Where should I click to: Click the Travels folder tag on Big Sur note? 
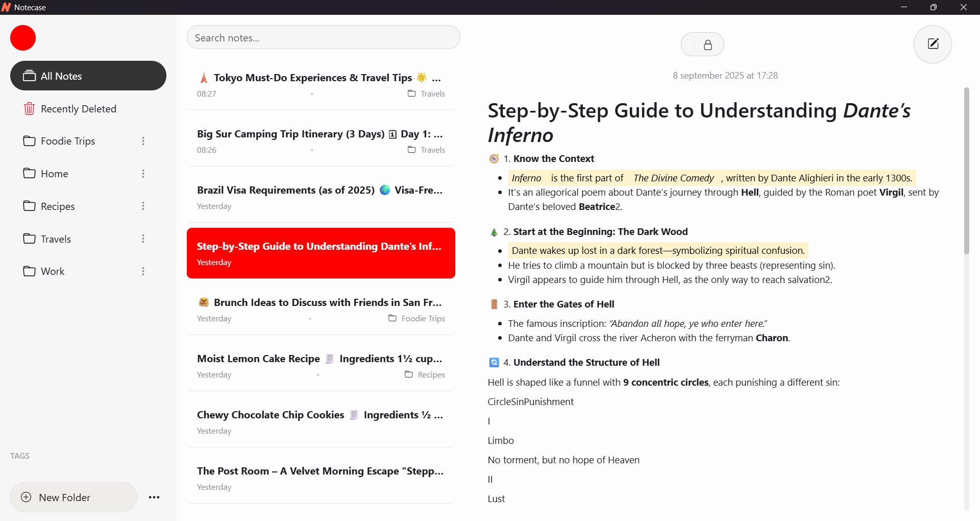tap(426, 150)
